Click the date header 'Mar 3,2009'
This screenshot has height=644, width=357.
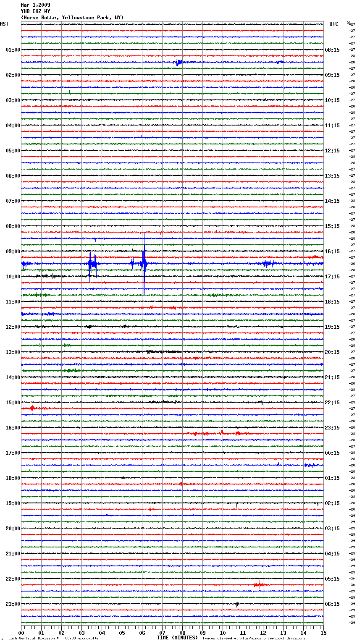(35, 5)
